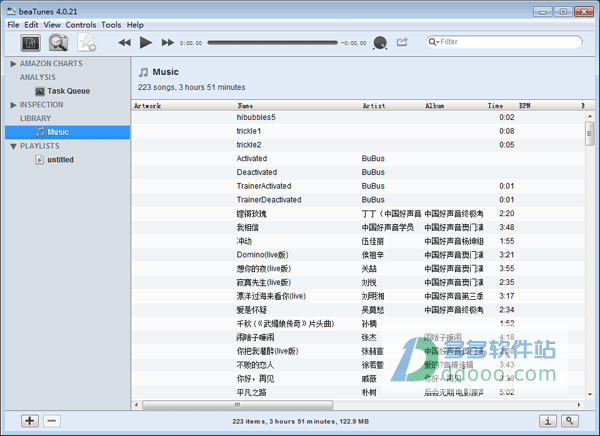600x436 pixels.
Task: Skip to the next track
Action: [x=168, y=42]
